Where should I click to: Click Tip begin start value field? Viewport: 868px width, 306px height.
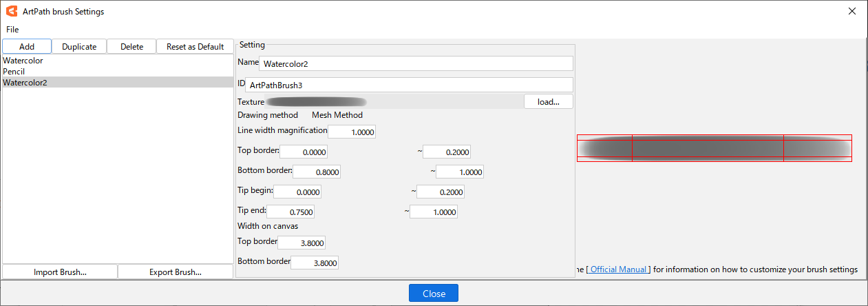(x=297, y=192)
